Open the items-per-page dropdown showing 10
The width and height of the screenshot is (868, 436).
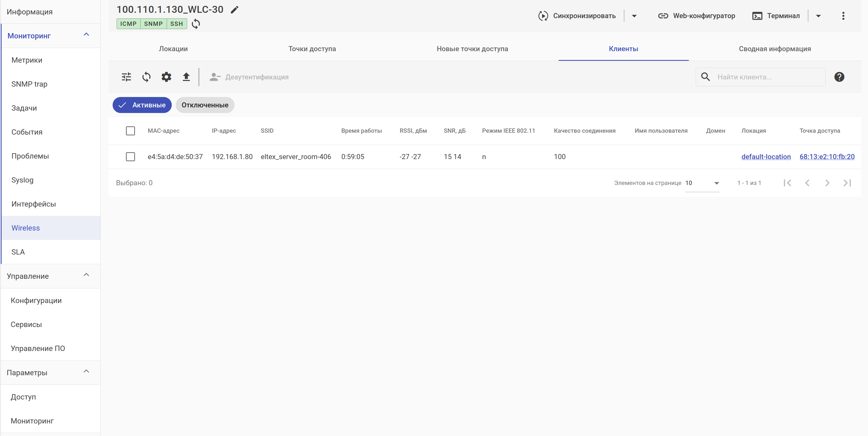(x=702, y=183)
